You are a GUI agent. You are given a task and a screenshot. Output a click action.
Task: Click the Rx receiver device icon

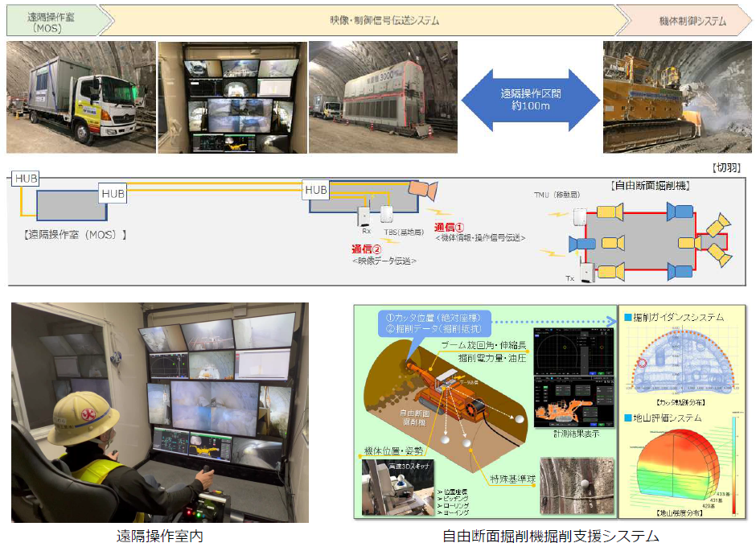(x=363, y=216)
